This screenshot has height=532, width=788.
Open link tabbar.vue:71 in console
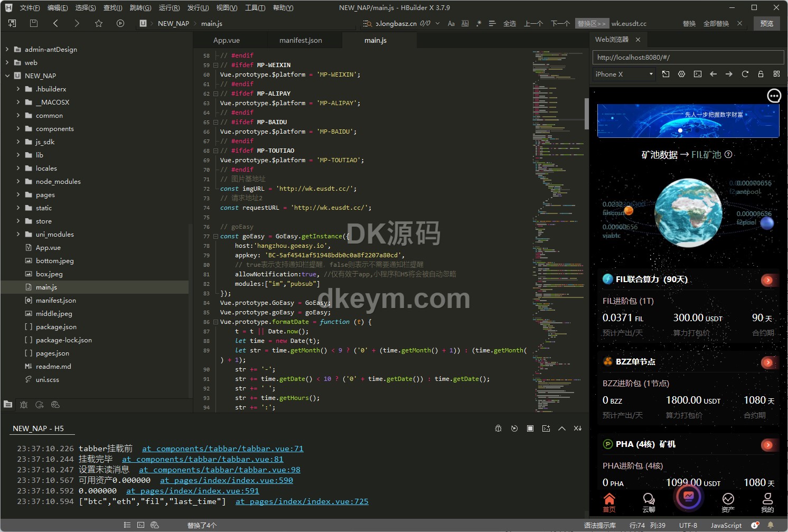click(222, 449)
